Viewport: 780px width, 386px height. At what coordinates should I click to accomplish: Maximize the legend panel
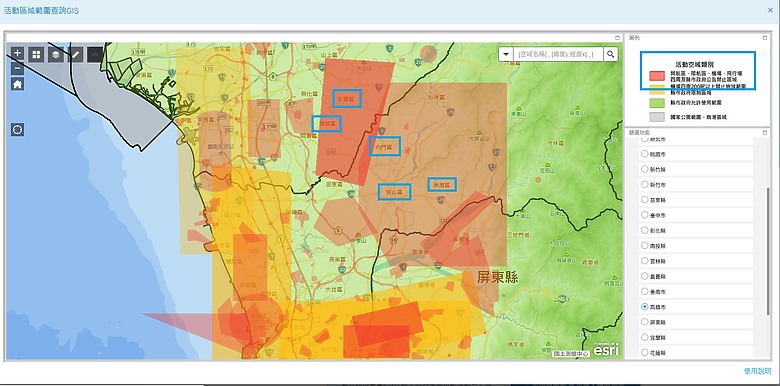[765, 37]
